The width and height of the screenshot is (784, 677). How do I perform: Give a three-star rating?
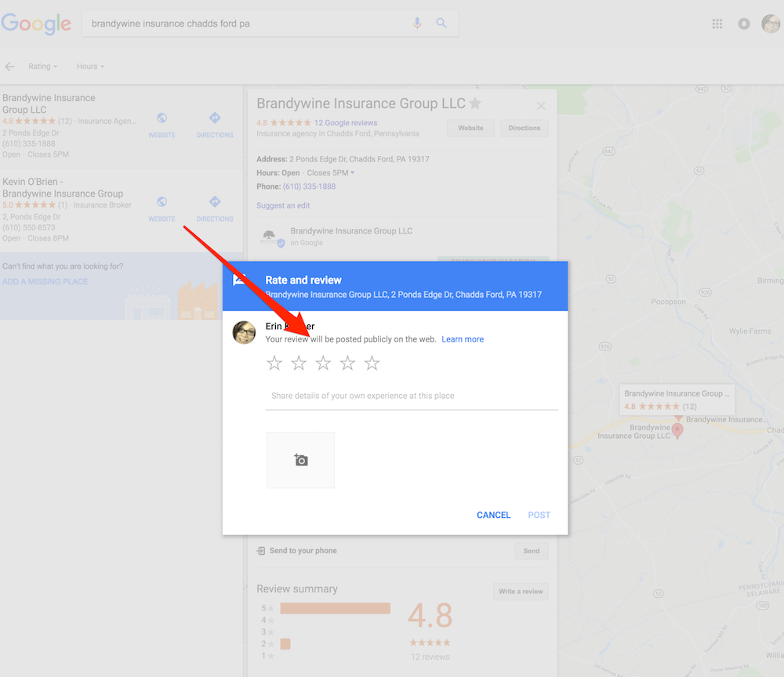[323, 363]
